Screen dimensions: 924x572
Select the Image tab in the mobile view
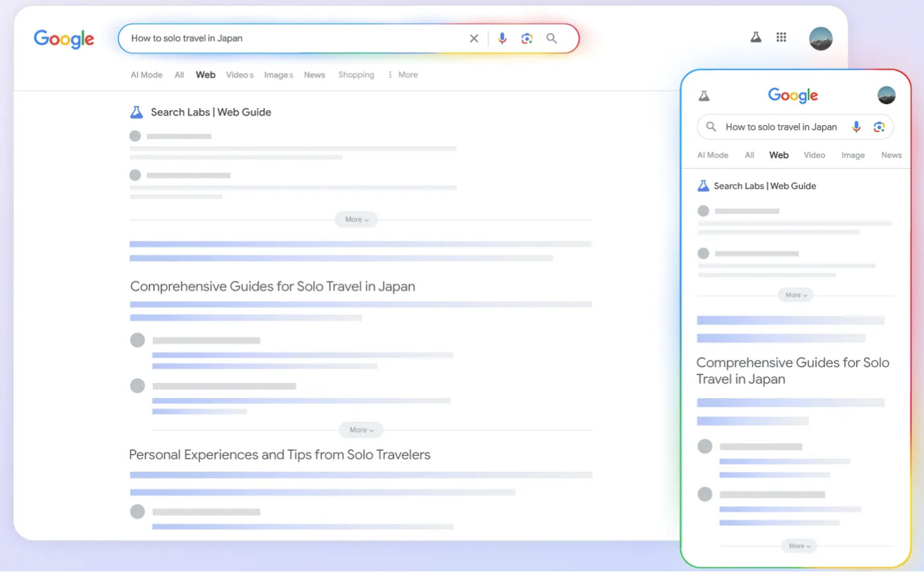[x=853, y=154]
